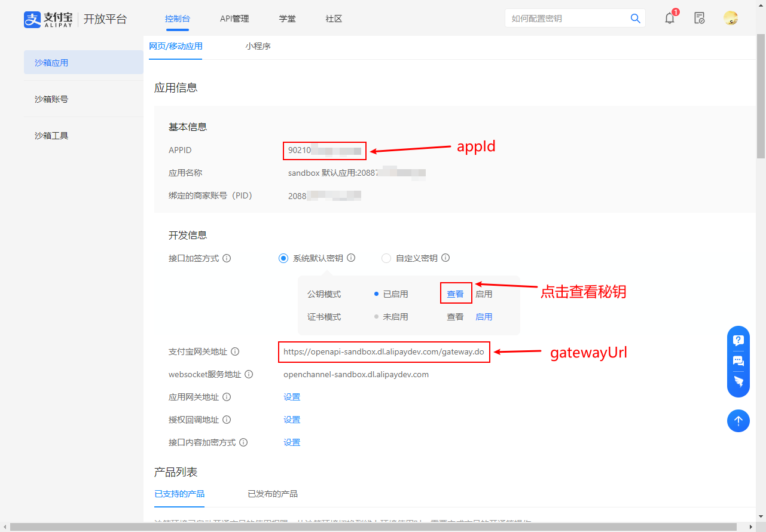This screenshot has width=766, height=532.
Task: Select the 自定义密钥 radio button
Action: click(x=386, y=258)
